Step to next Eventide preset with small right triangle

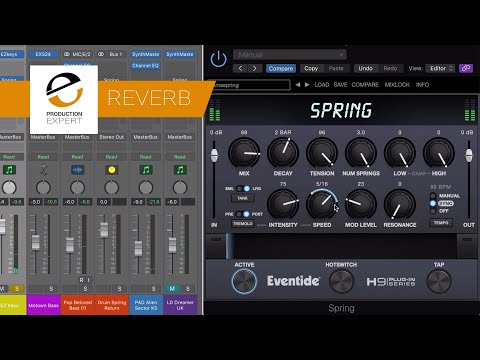click(307, 85)
